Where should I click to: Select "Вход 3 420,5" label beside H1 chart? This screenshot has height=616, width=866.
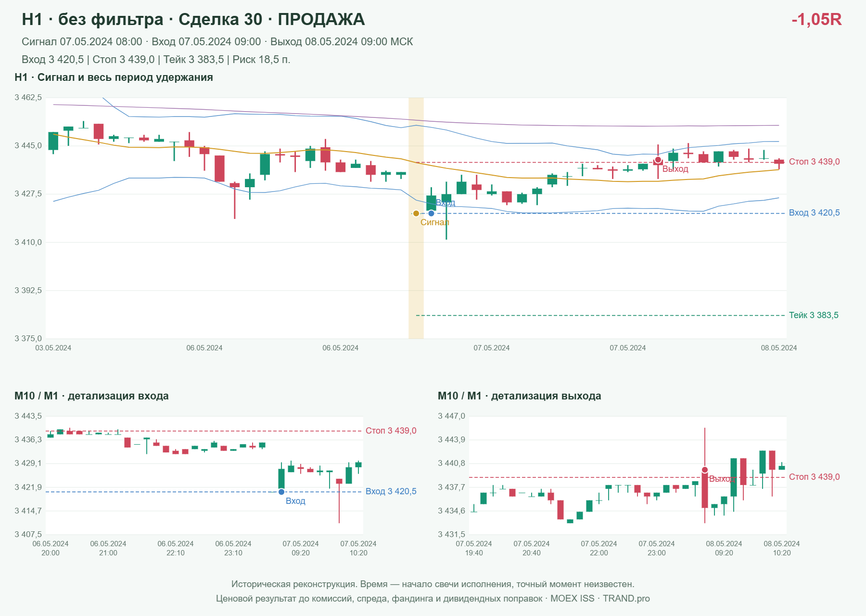[814, 213]
